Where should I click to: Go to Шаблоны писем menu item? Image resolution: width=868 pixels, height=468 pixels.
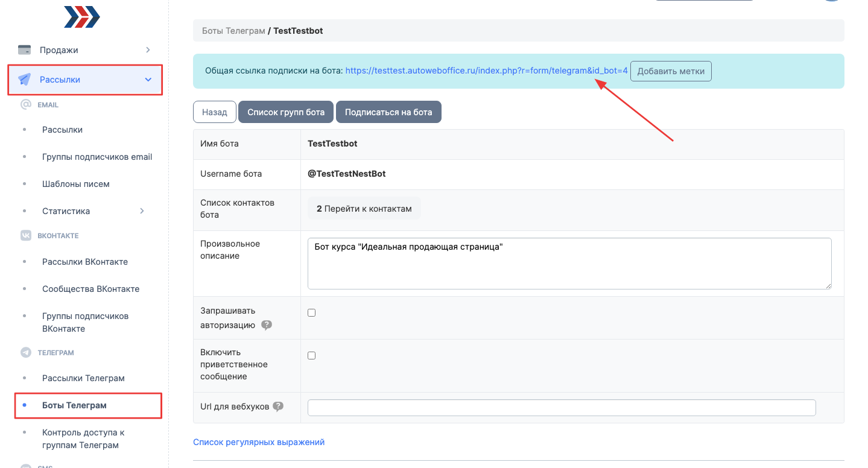76,184
